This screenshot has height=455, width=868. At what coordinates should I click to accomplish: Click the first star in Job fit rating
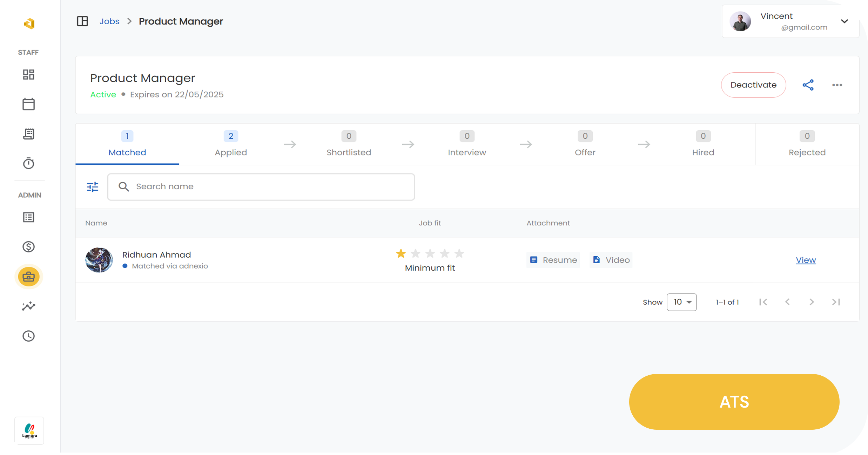pos(401,253)
